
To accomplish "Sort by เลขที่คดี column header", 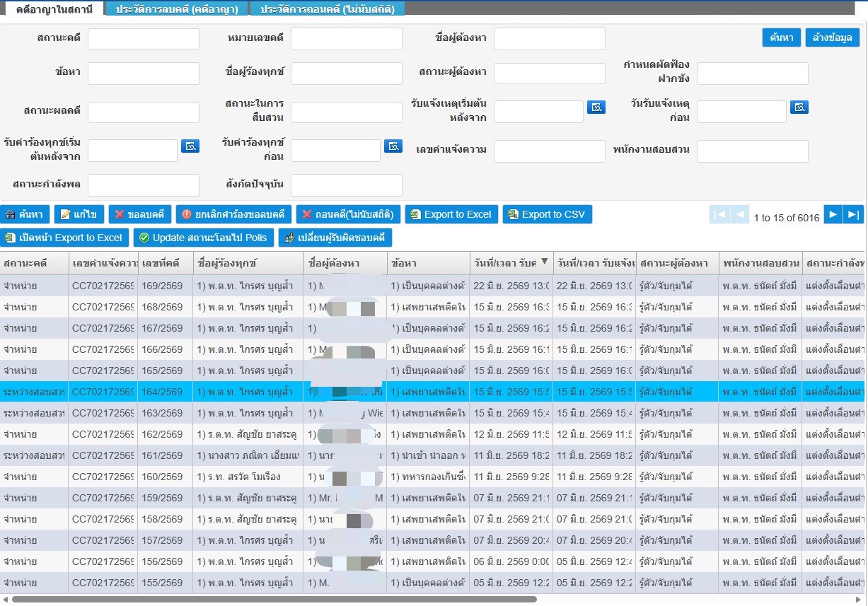I will pyautogui.click(x=166, y=263).
